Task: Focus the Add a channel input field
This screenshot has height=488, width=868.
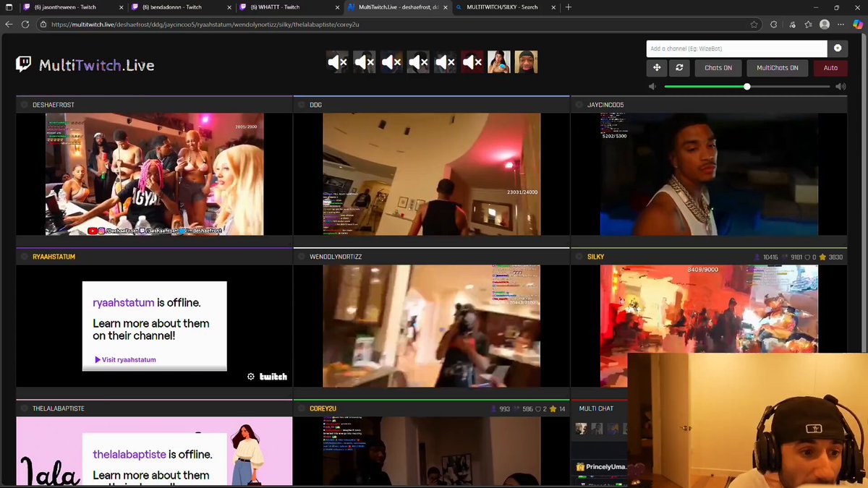Action: [736, 48]
